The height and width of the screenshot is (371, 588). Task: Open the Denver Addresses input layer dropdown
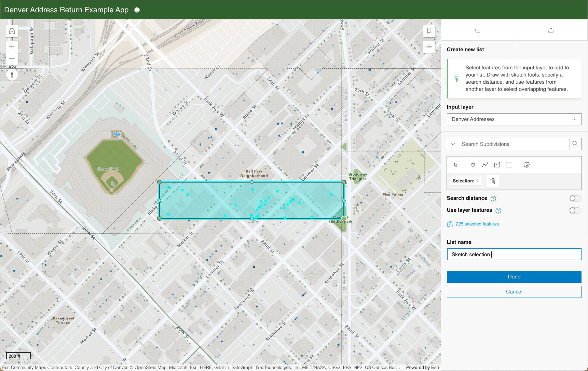point(514,119)
